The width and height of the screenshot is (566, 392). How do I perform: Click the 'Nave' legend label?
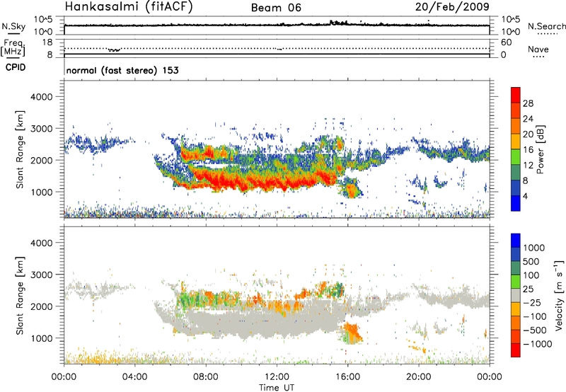coord(538,49)
